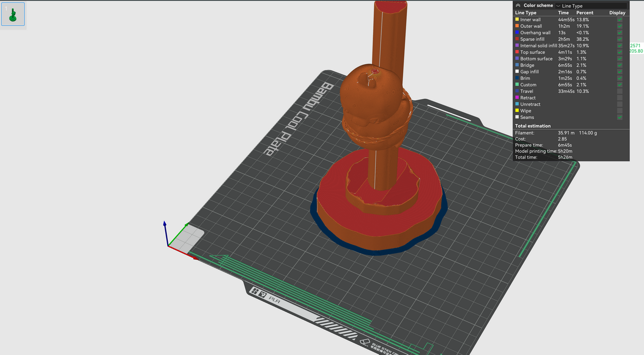Collapse the Color scheme legend panel

pyautogui.click(x=518, y=6)
